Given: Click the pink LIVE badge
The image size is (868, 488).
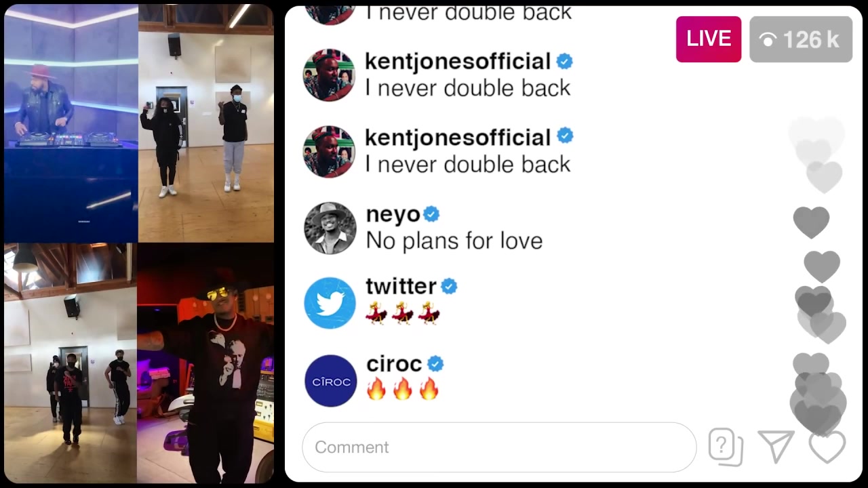Looking at the screenshot, I should click(709, 39).
